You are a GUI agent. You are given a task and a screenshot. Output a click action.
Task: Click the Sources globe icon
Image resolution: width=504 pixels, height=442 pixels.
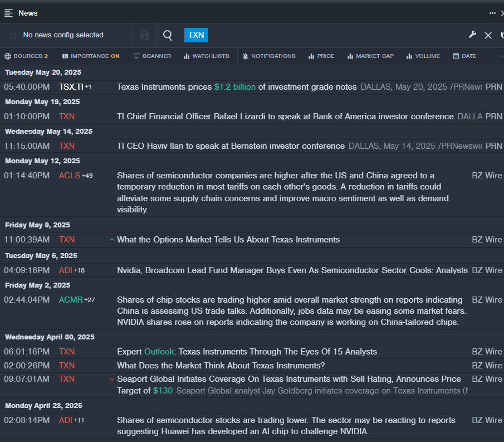click(8, 56)
